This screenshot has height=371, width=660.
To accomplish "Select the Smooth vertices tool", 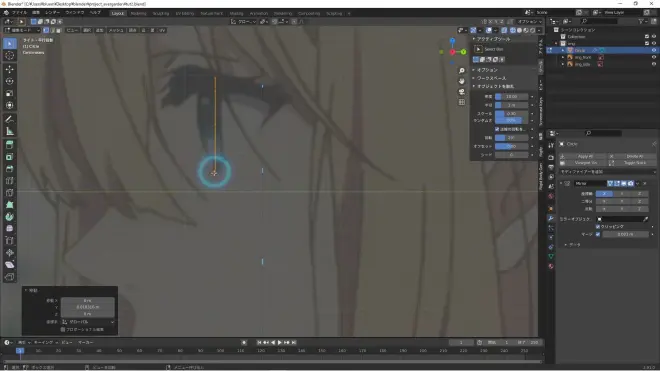I will [10, 229].
